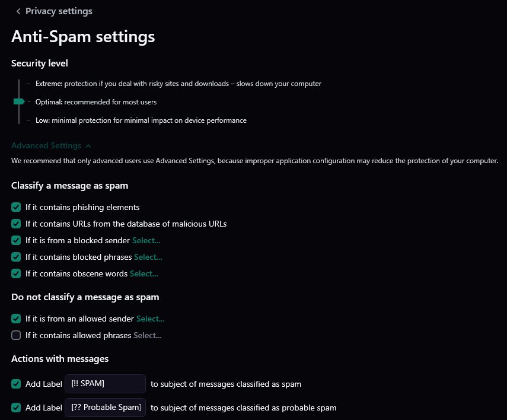Image resolution: width=507 pixels, height=420 pixels.
Task: Disable the blocked sender spam rule
Action: point(16,240)
